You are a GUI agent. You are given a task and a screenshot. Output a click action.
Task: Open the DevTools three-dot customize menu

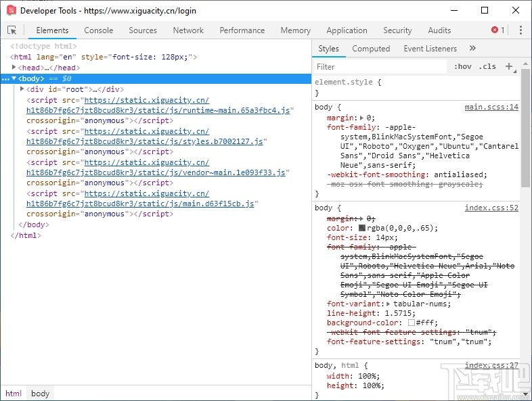click(x=520, y=30)
